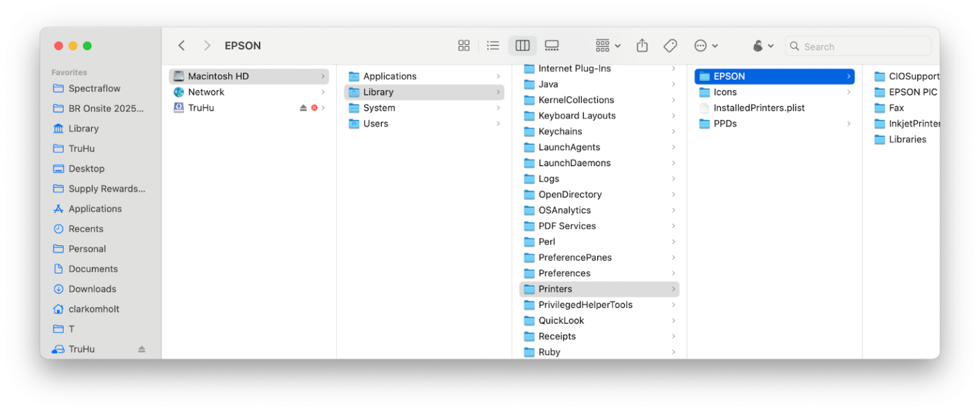Open the Users folder
Screen dimensions: 980x412
375,124
